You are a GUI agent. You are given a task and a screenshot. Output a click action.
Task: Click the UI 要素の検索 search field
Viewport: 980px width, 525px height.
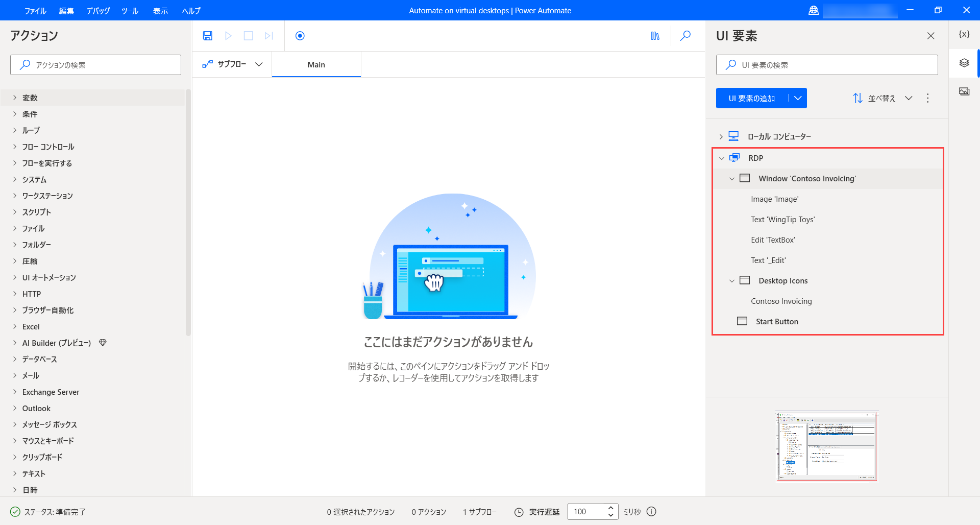point(827,65)
